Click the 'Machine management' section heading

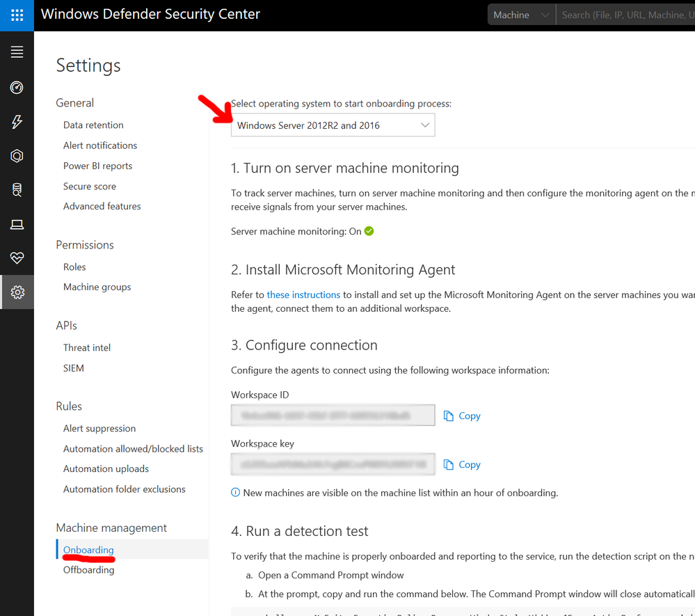[111, 528]
